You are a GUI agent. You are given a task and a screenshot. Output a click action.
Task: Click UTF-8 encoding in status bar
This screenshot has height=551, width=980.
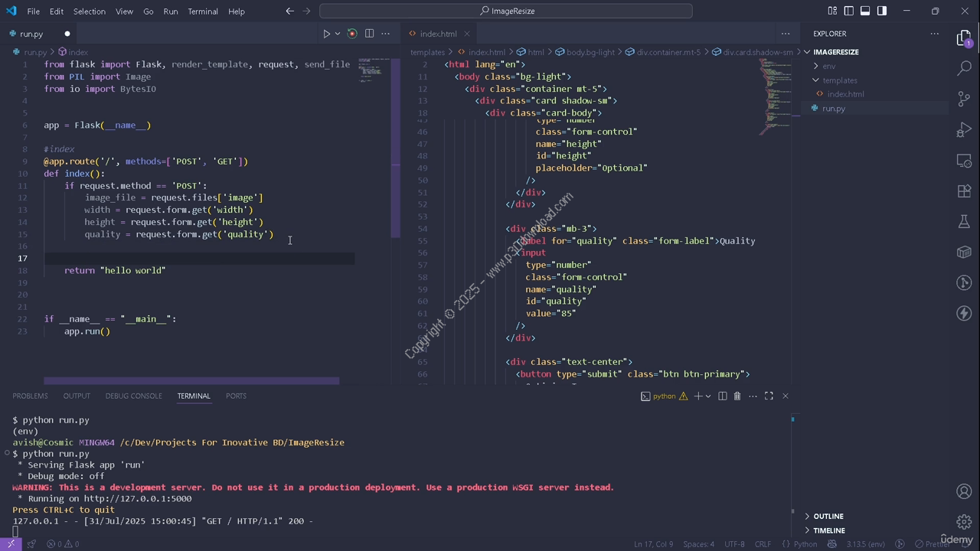[733, 544]
